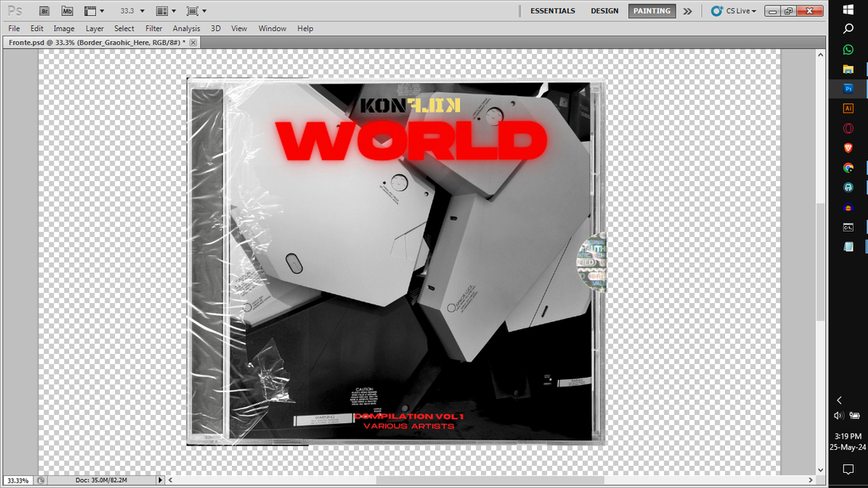Open File Explorer from the taskbar

[848, 69]
